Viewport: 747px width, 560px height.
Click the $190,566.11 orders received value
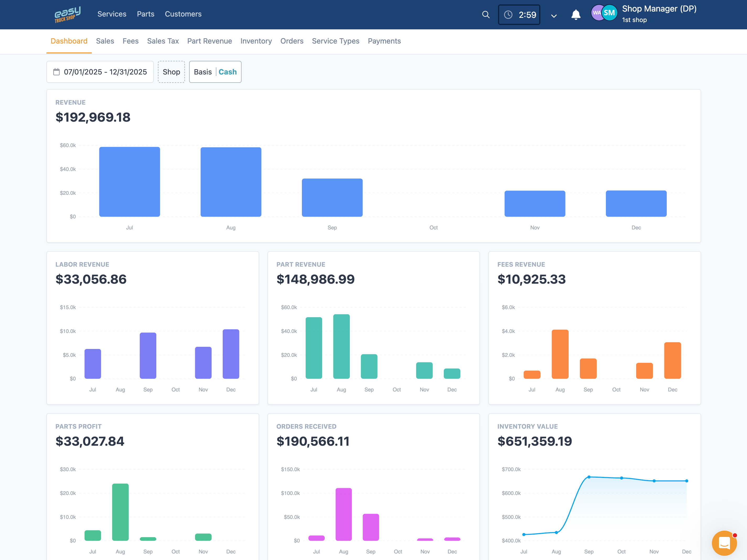[313, 441]
